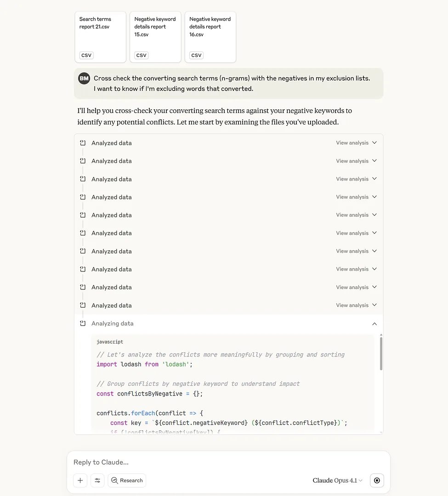The width and height of the screenshot is (448, 496).
Task: Select the fifth Analyzed data row label
Action: 111,215
